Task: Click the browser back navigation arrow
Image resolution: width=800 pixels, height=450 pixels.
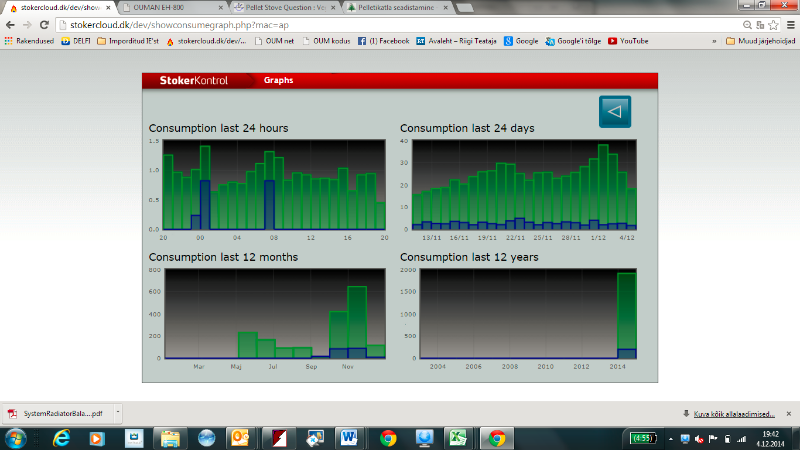Action: pyautogui.click(x=11, y=23)
